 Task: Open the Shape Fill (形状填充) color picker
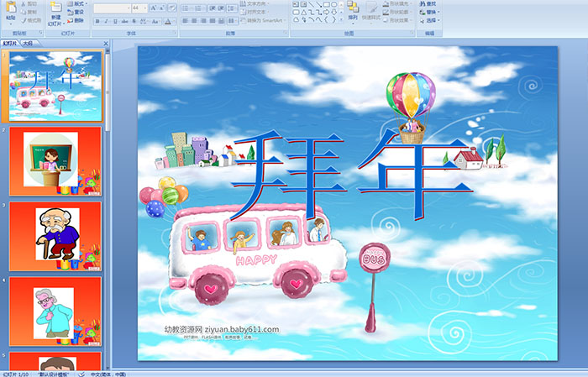point(399,4)
